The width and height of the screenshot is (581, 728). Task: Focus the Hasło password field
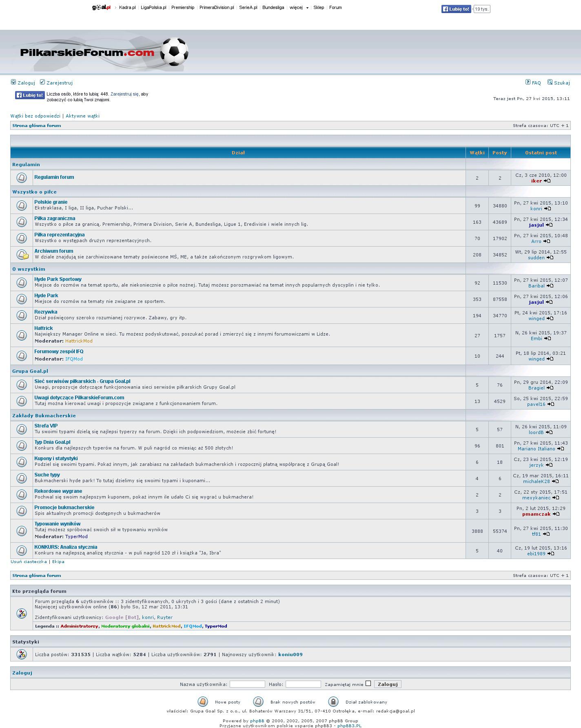pyautogui.click(x=303, y=684)
